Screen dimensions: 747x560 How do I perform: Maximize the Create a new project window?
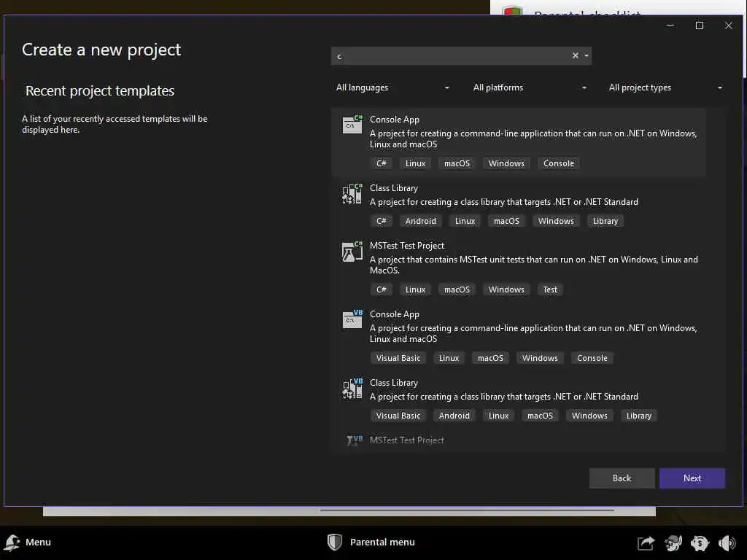click(x=700, y=26)
